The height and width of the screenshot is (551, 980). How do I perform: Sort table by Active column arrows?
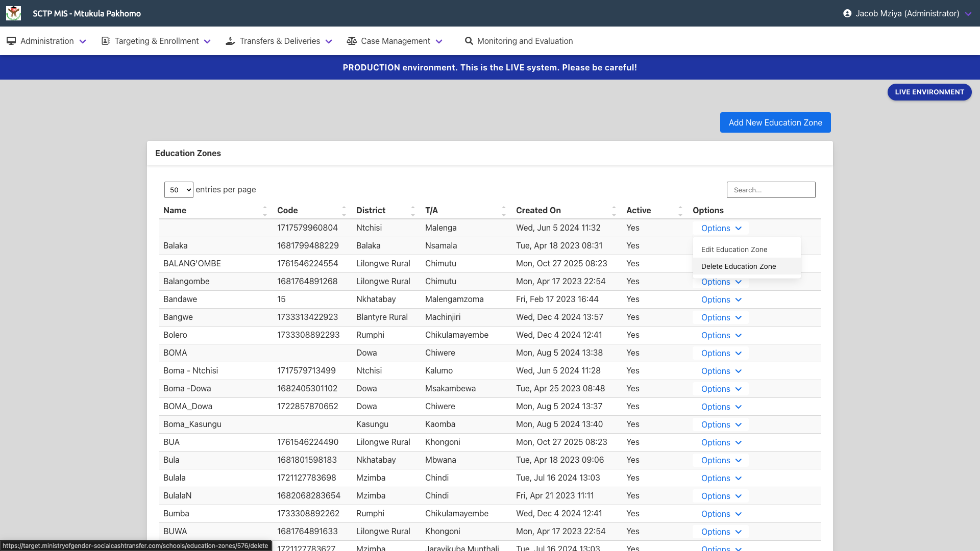tap(680, 211)
